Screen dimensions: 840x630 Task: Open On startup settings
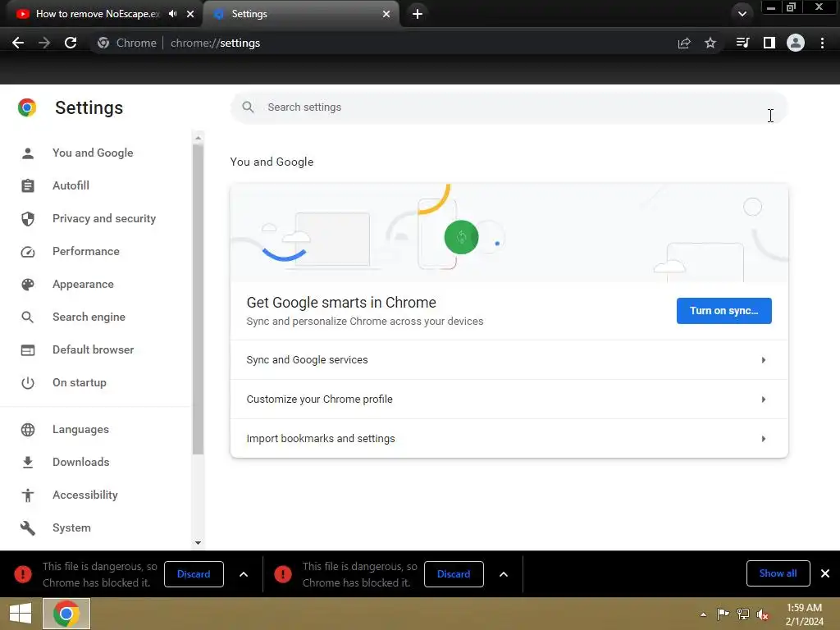click(x=80, y=382)
